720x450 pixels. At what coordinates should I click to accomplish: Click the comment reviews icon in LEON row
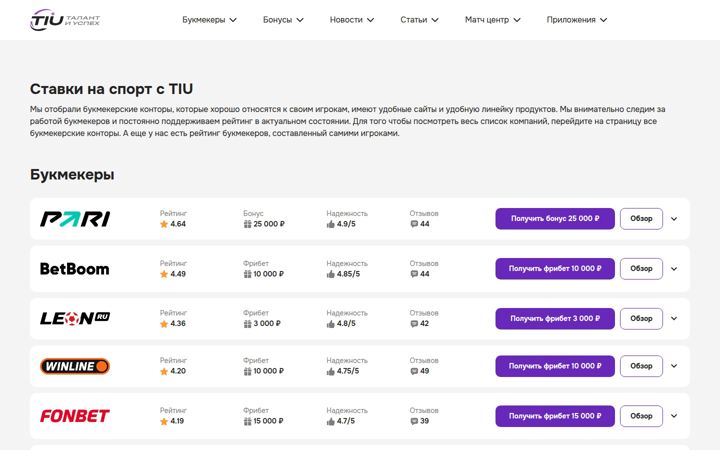(414, 324)
